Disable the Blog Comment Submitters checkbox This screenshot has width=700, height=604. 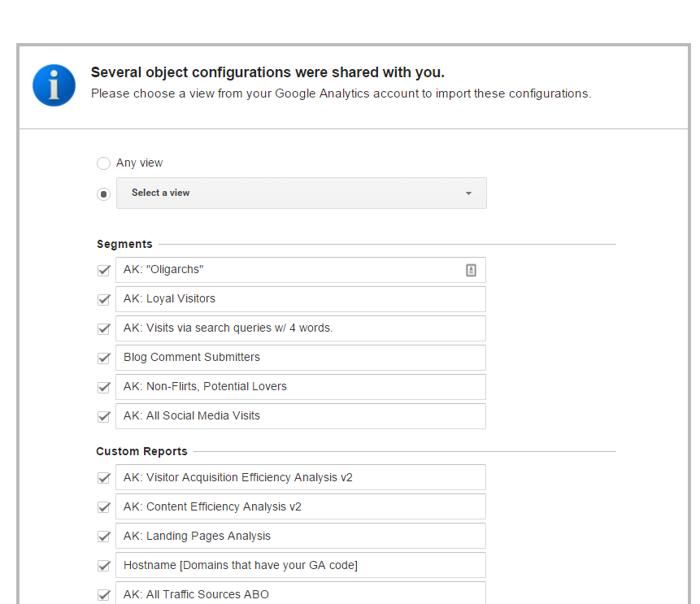coord(103,358)
